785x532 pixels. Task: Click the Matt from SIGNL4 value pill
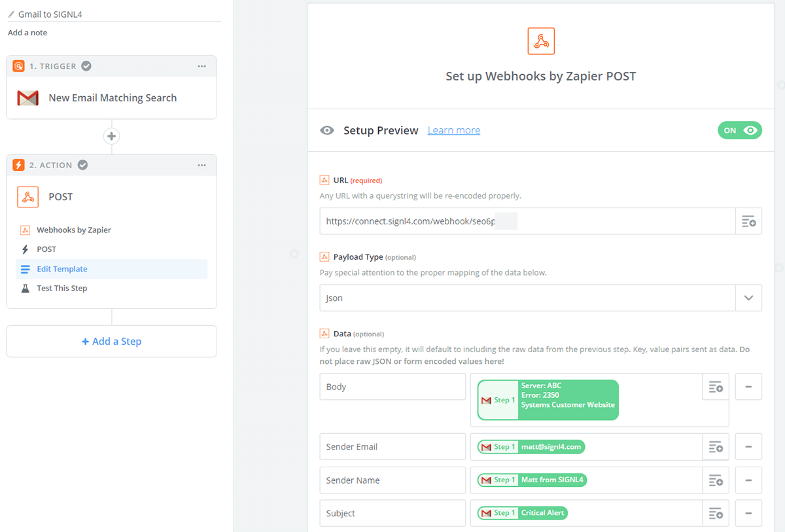point(532,480)
